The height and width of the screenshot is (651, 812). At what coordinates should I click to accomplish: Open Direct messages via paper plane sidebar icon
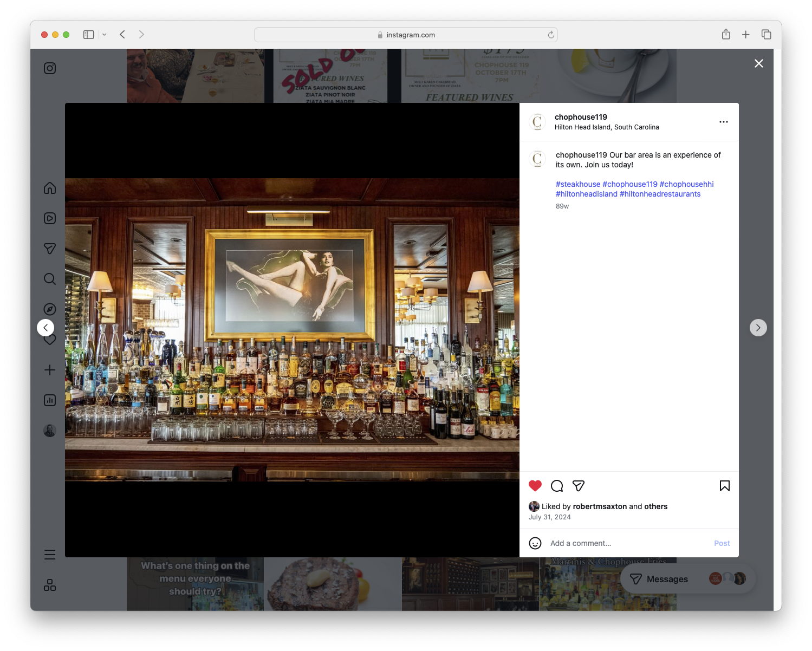[x=49, y=249]
